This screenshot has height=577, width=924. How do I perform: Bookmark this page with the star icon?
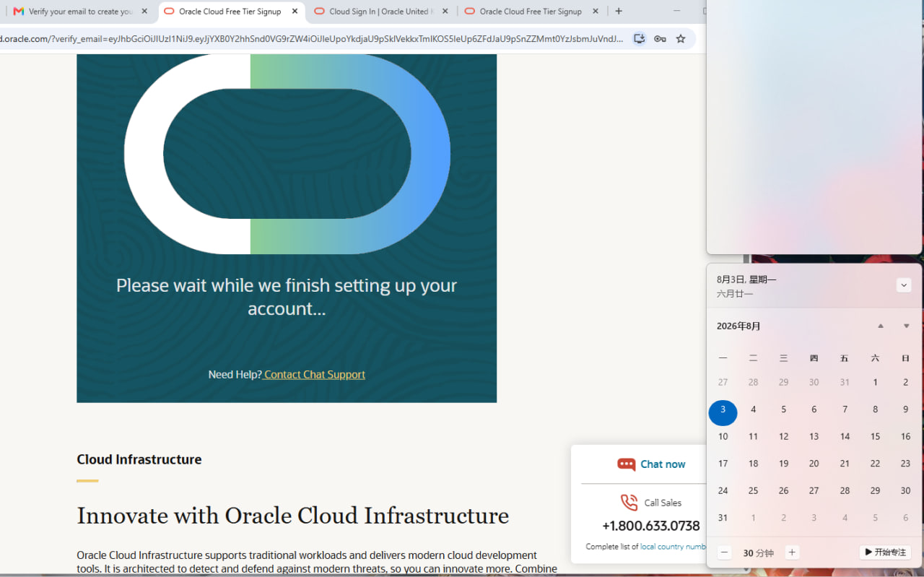click(x=681, y=39)
